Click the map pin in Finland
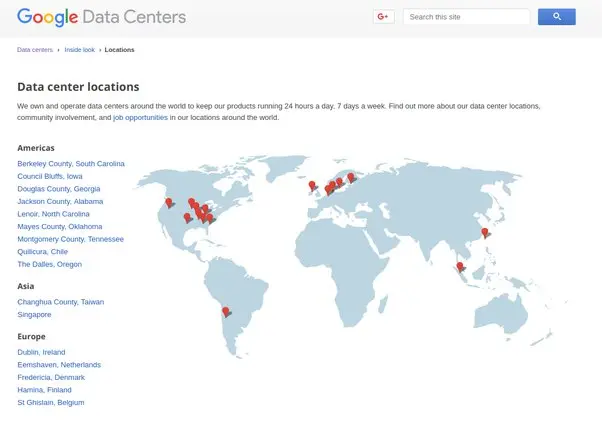Screen dimensions: 602x425 pos(351,177)
